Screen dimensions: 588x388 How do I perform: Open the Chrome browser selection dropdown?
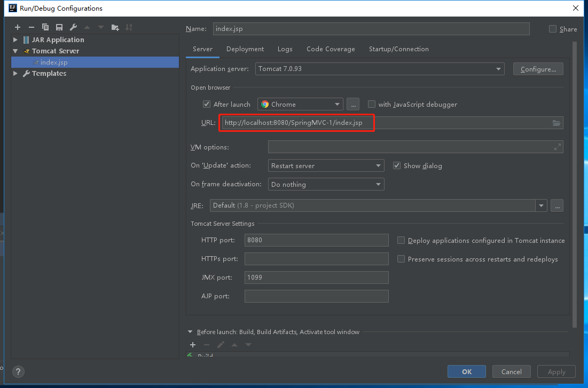pos(300,104)
